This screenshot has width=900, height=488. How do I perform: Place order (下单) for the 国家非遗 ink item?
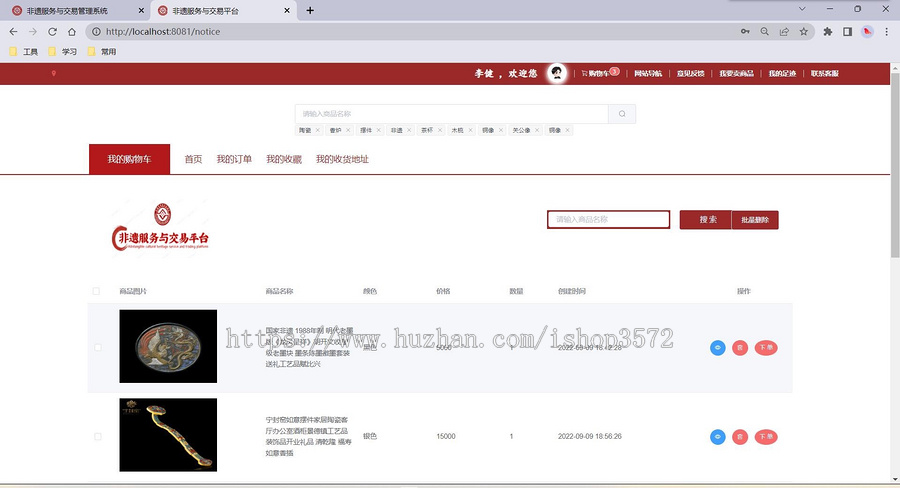point(766,347)
